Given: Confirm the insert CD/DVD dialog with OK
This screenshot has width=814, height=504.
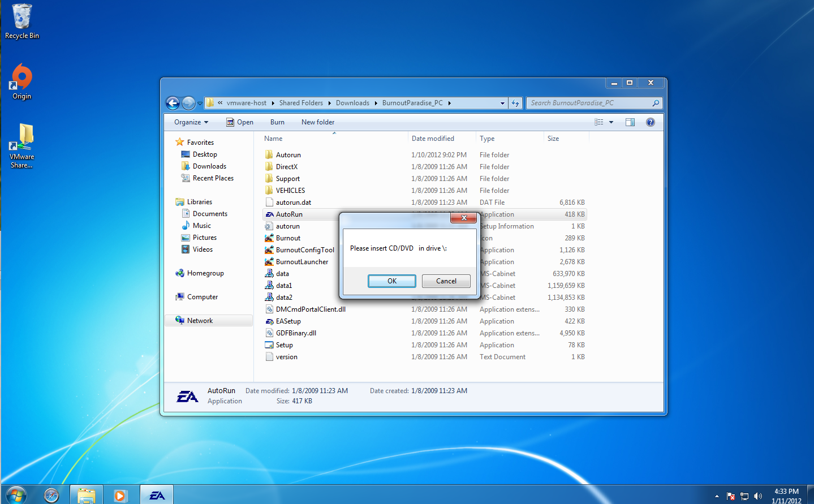Looking at the screenshot, I should pos(392,281).
